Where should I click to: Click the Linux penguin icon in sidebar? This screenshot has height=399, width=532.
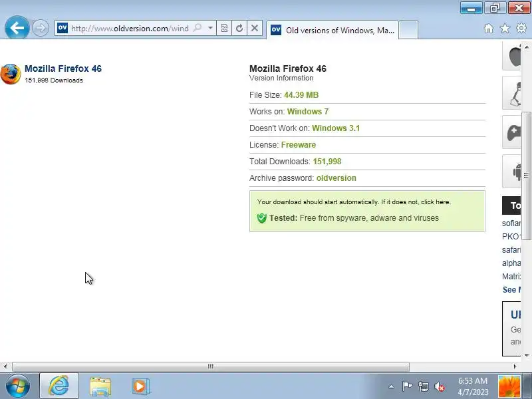click(x=511, y=93)
